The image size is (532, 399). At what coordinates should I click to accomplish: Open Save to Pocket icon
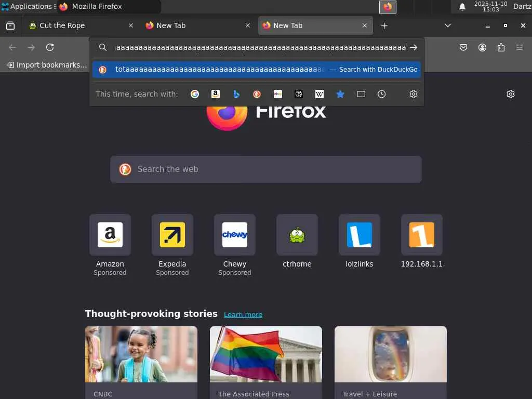463,47
